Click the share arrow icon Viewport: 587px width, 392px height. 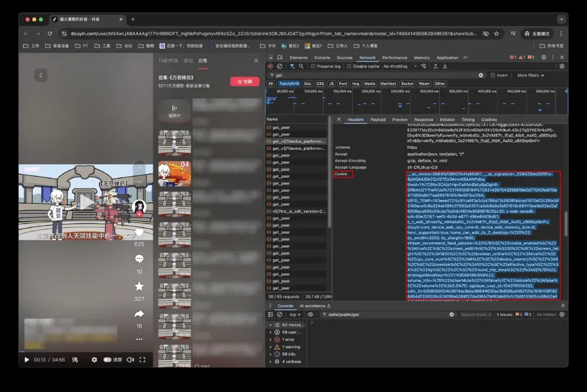pos(139,314)
